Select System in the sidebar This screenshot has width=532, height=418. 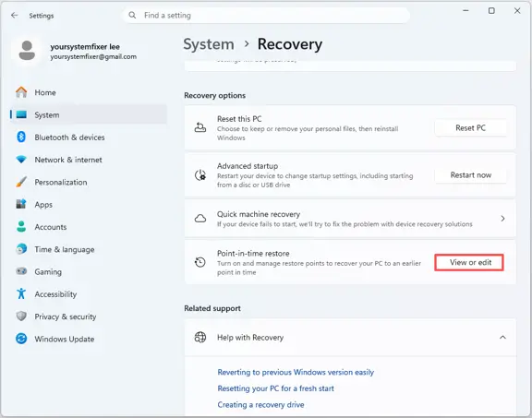tap(89, 114)
